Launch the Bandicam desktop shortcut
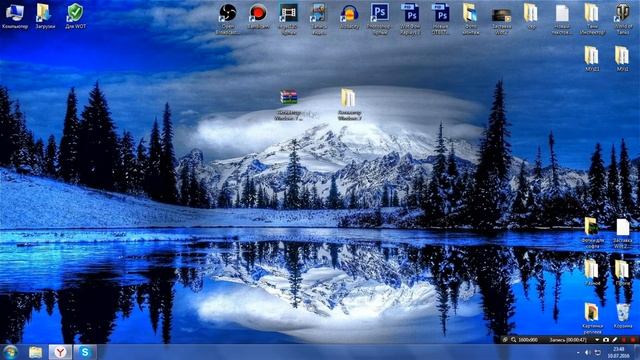 (258, 16)
